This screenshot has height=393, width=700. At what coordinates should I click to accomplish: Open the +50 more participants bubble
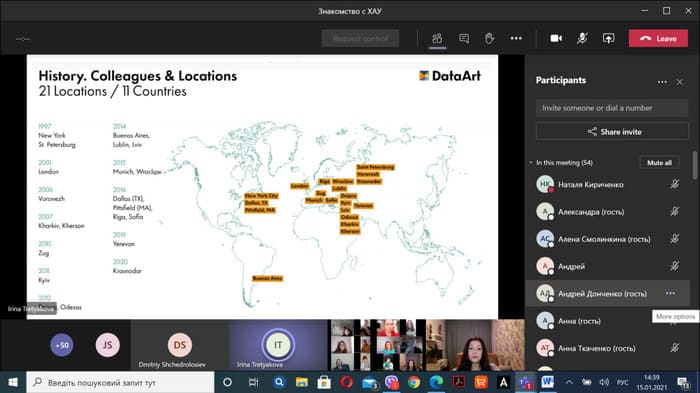pos(62,345)
